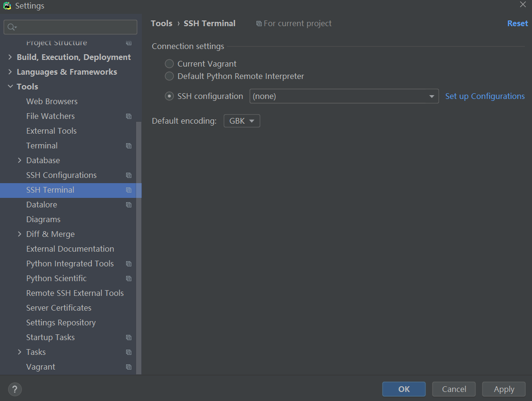Click project-level icon next to Vagrant
This screenshot has width=532, height=401.
pyautogui.click(x=128, y=367)
